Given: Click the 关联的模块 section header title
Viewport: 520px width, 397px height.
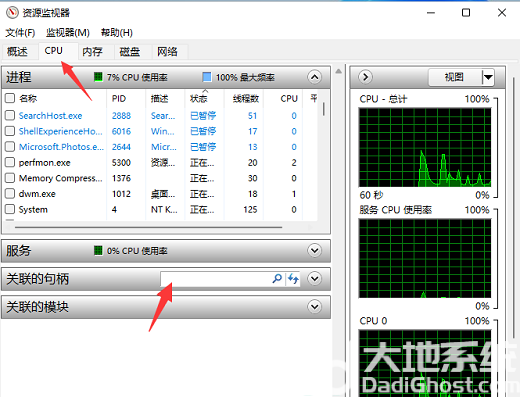Looking at the screenshot, I should [x=37, y=307].
